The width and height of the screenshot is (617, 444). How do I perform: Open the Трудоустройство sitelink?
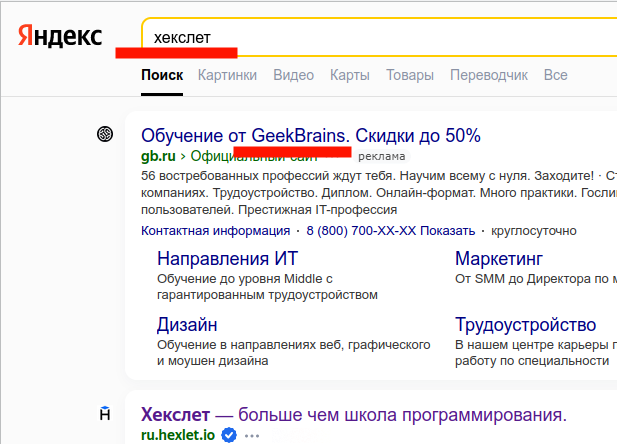pyautogui.click(x=526, y=325)
